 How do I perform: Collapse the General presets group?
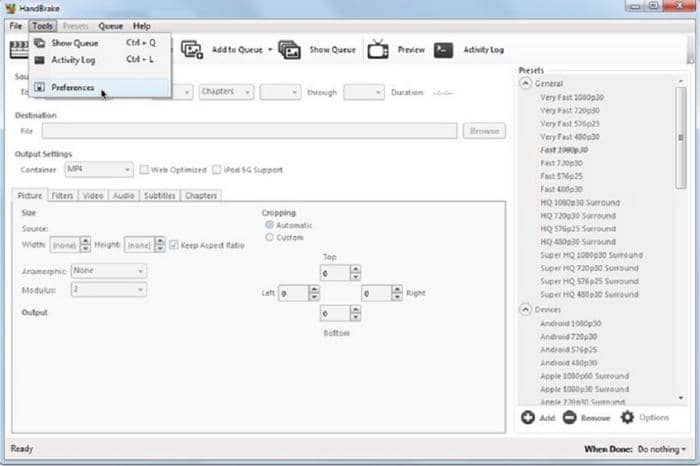pos(525,83)
